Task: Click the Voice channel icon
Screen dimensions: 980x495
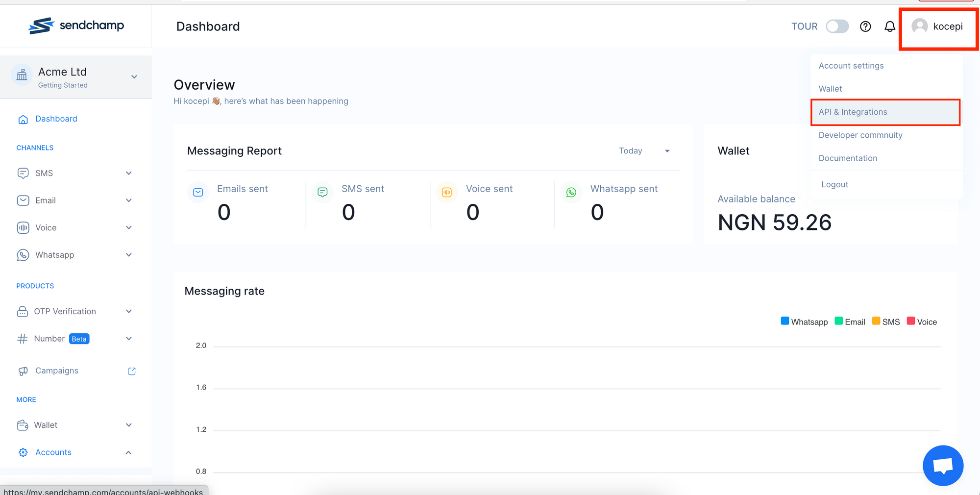Action: [23, 227]
